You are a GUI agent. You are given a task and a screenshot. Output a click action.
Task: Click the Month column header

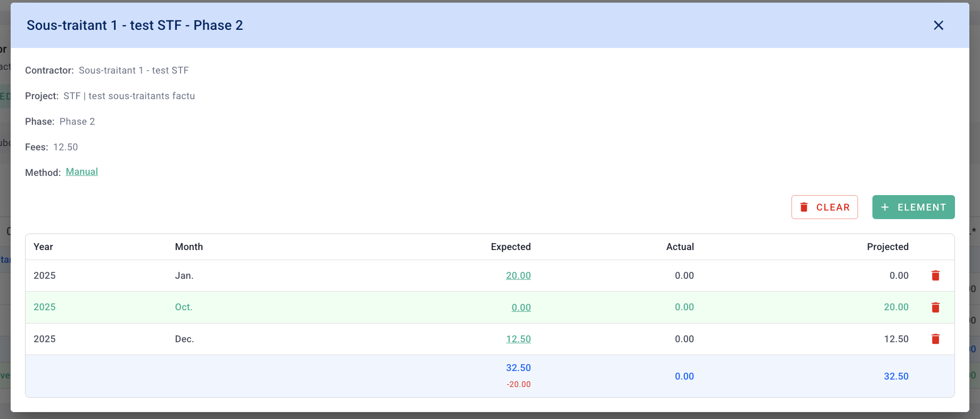(189, 247)
